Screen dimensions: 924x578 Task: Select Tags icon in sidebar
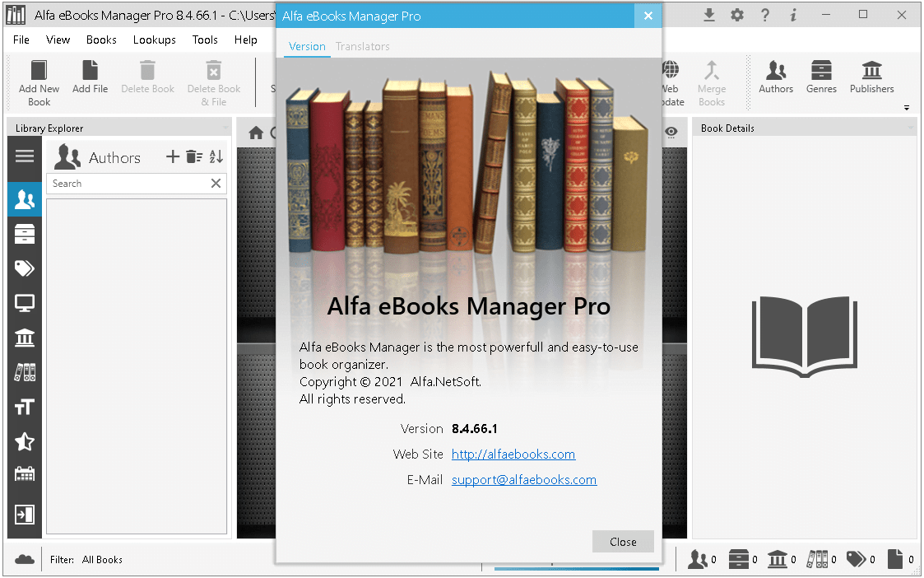coord(25,268)
